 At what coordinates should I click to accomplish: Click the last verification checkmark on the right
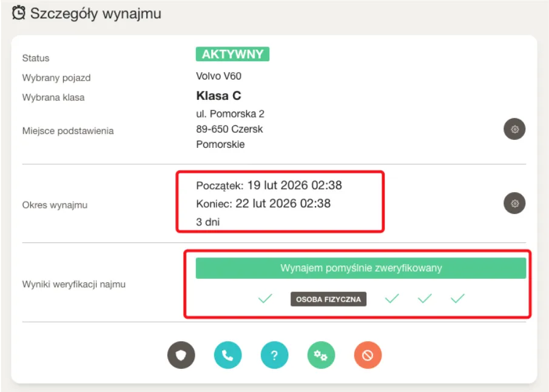click(457, 298)
